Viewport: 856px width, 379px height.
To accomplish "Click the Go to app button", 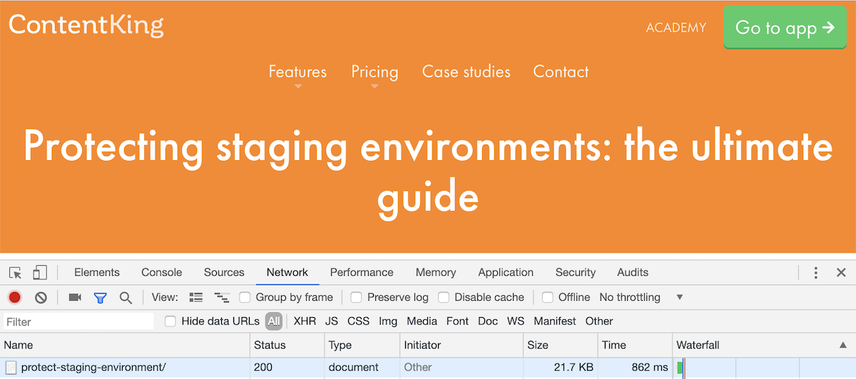I will click(785, 27).
